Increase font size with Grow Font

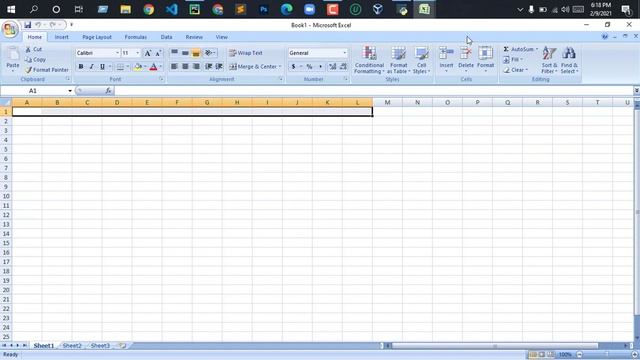[148, 53]
